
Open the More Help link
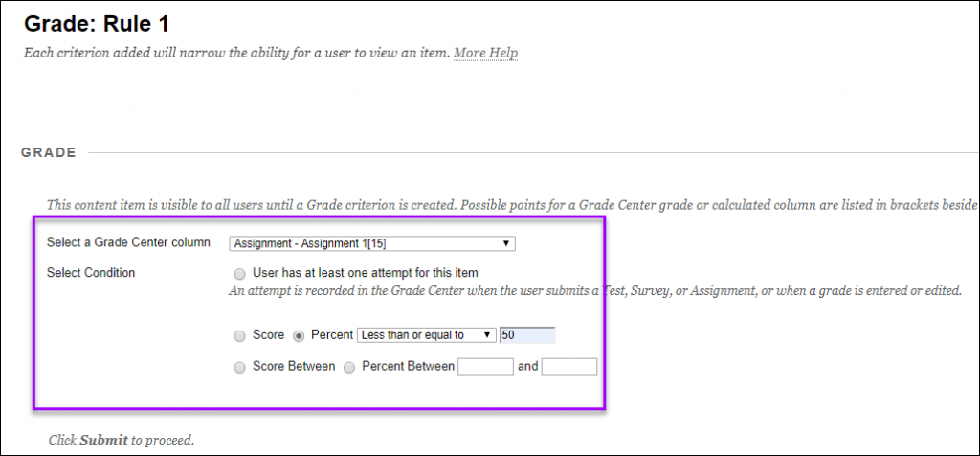(485, 52)
